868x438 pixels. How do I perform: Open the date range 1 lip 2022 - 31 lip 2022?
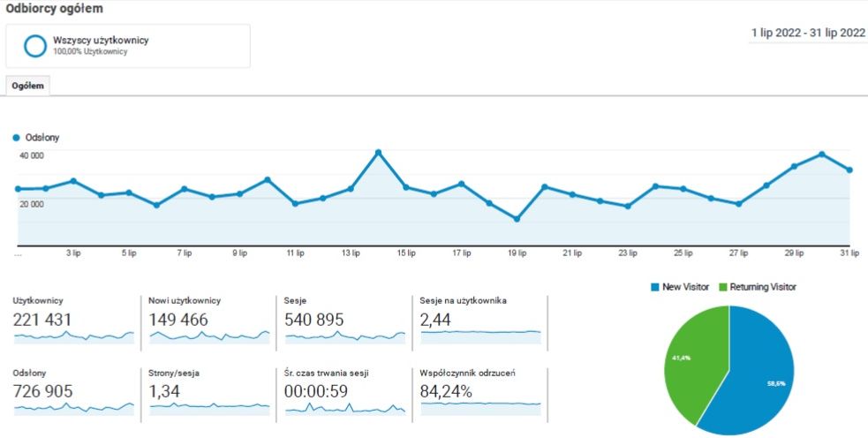click(x=807, y=33)
